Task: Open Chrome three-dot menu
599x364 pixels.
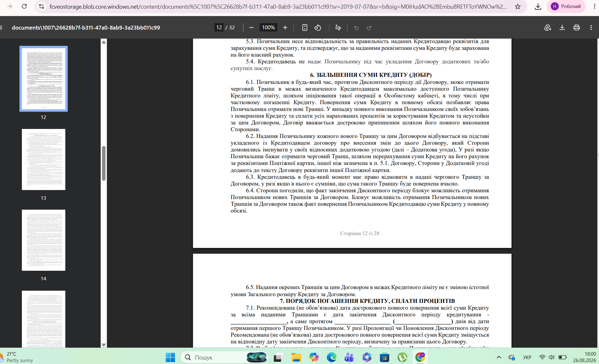Action: [594, 6]
